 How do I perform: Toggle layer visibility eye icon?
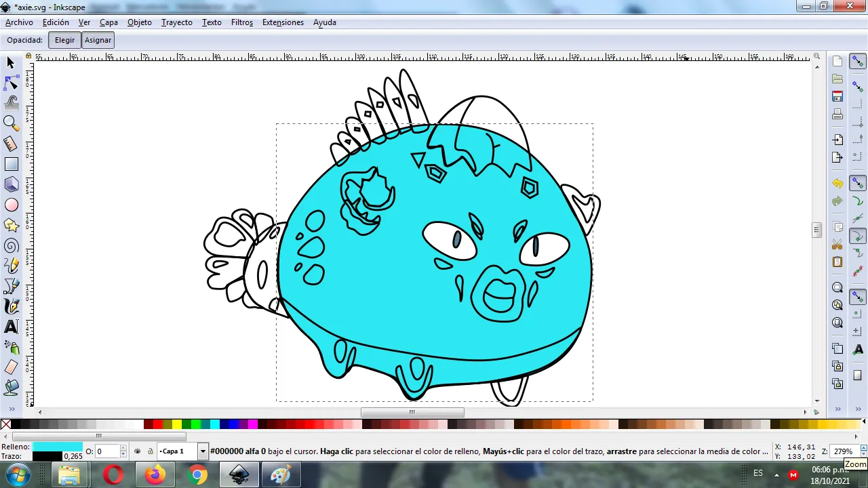coord(138,451)
